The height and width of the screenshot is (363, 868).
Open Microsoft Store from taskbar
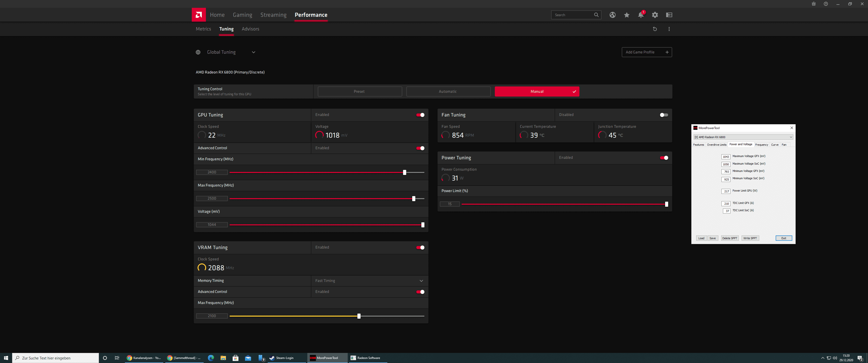pyautogui.click(x=235, y=358)
